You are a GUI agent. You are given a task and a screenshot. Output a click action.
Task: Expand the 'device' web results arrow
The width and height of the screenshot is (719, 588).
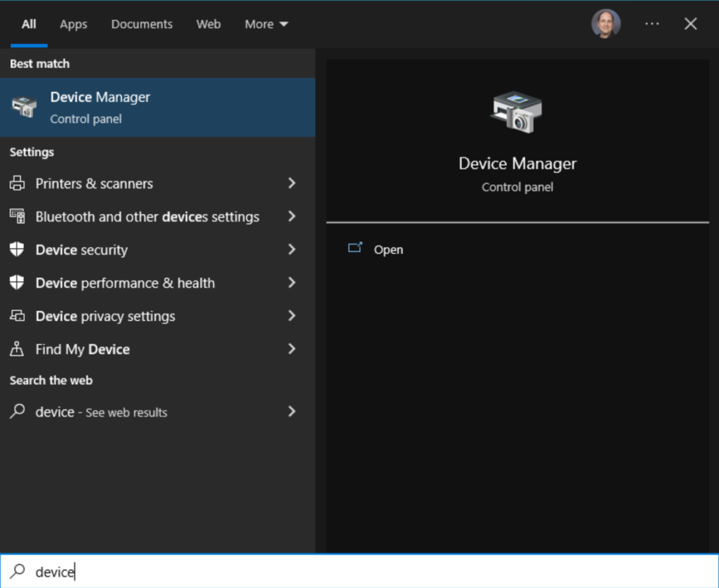[x=291, y=412]
